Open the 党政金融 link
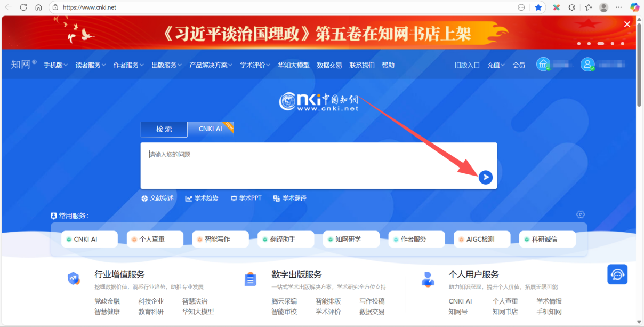This screenshot has height=327, width=644. (x=107, y=301)
